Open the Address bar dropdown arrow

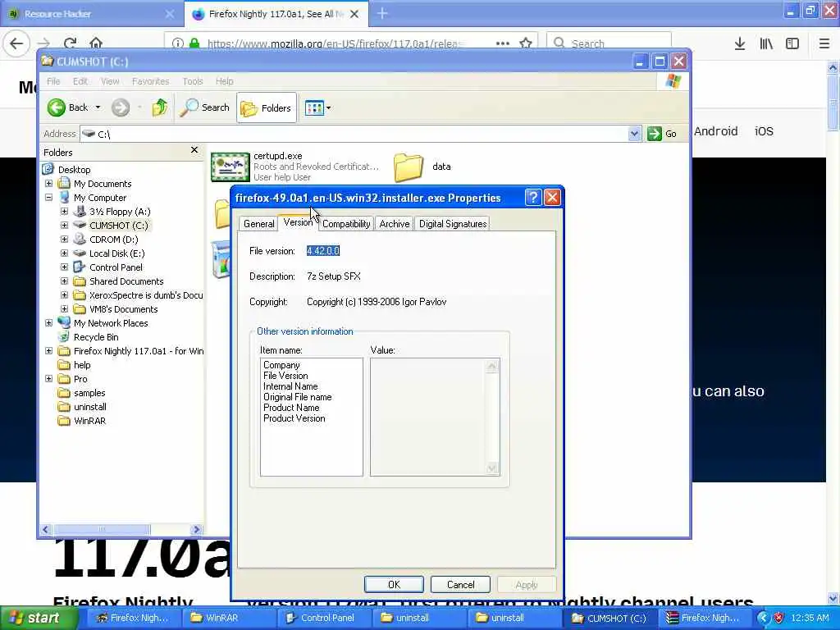[x=634, y=134]
